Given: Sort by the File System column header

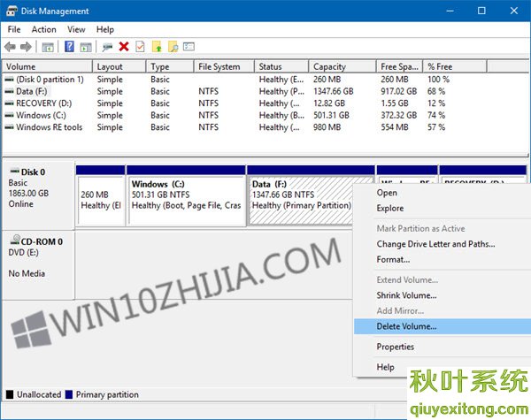Looking at the screenshot, I should tap(224, 66).
